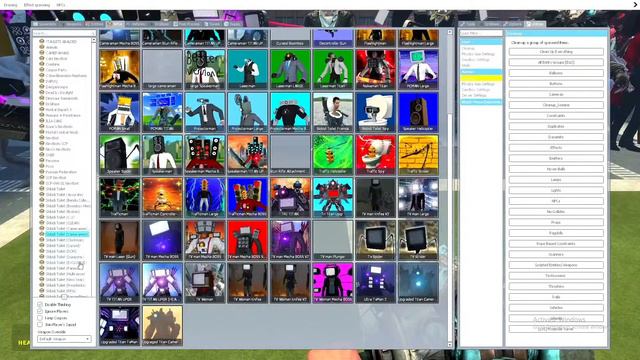Select the Projectorman Large icon

tap(247, 112)
